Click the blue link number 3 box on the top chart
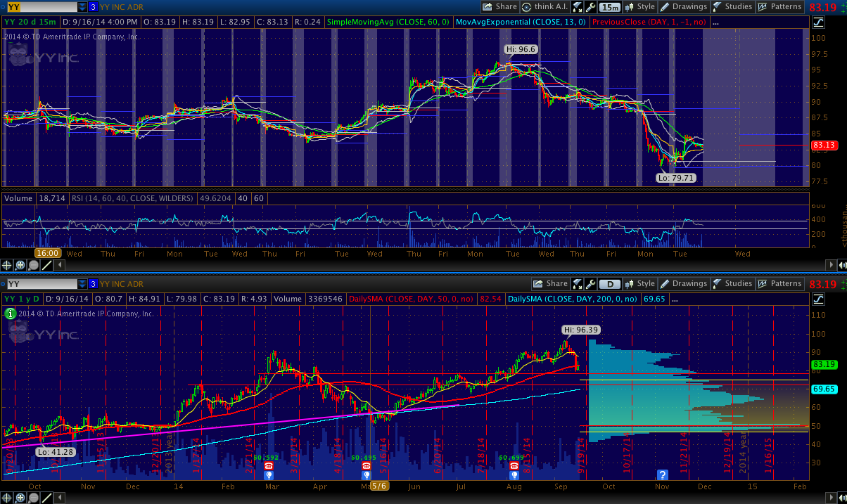 pyautogui.click(x=92, y=7)
